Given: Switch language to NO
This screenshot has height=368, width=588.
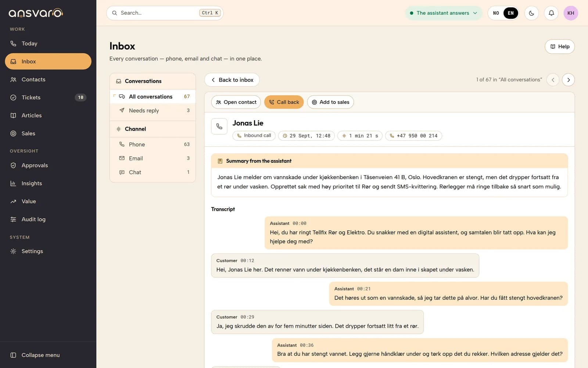Looking at the screenshot, I should tap(496, 13).
